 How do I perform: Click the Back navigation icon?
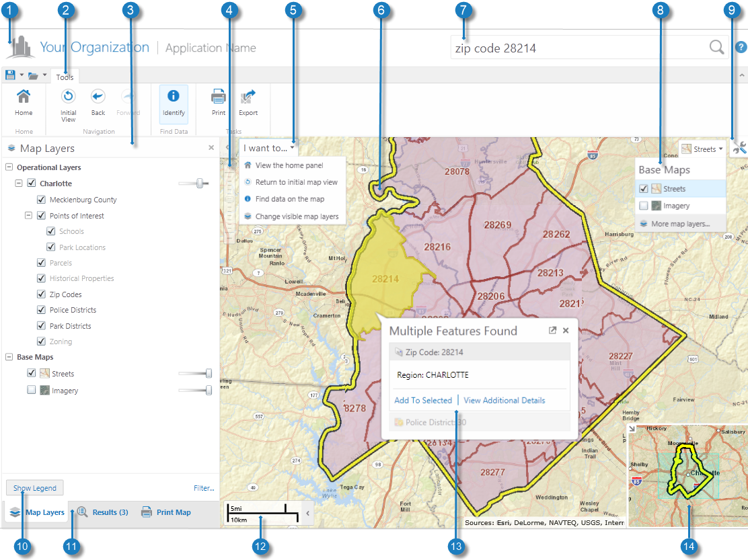pos(98,97)
